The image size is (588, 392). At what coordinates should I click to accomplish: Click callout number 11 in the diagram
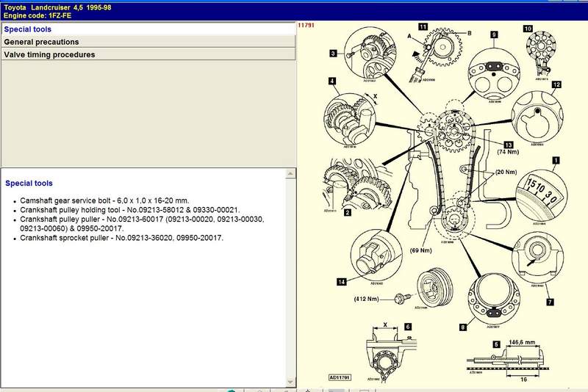pos(423,26)
